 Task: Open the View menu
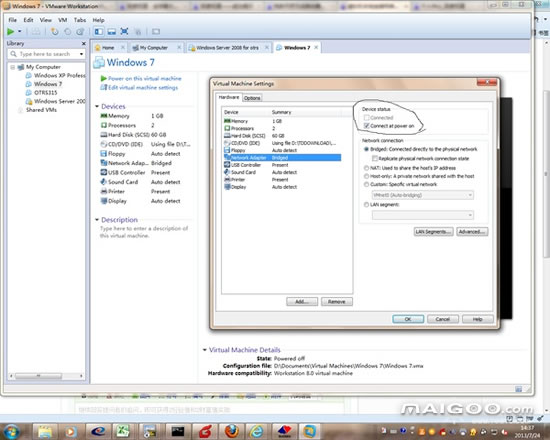click(x=46, y=20)
